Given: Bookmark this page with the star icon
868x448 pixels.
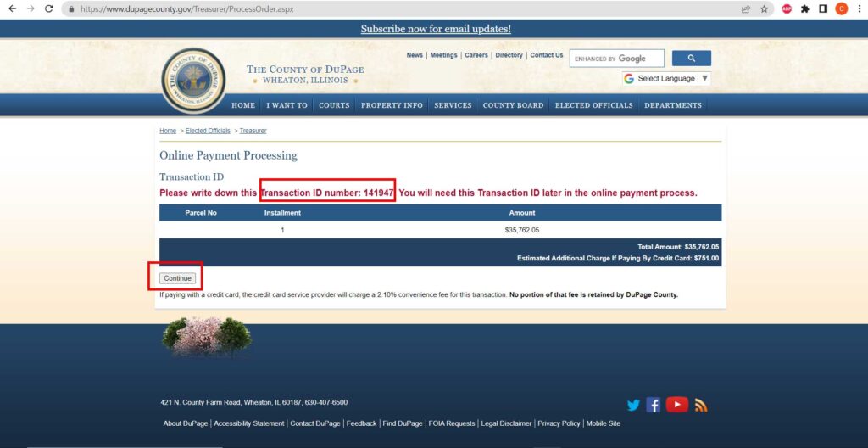Looking at the screenshot, I should click(764, 8).
